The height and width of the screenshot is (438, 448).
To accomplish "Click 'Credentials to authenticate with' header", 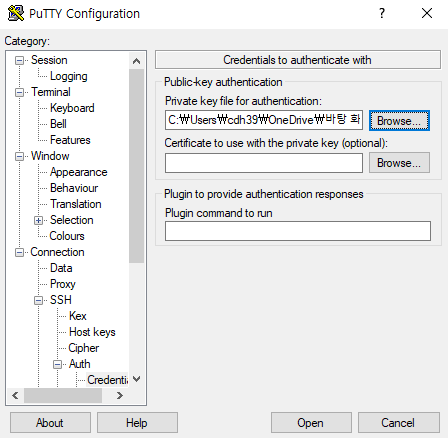I will (298, 60).
